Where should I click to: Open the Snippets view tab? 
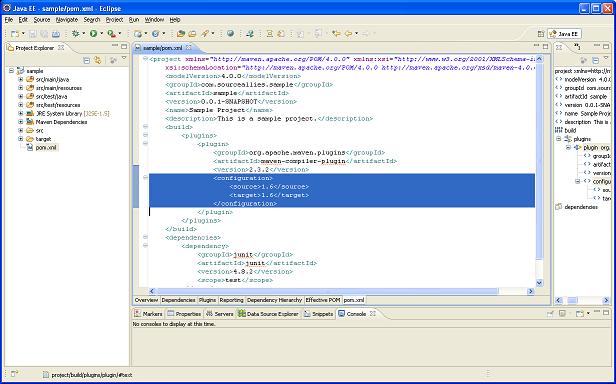pyautogui.click(x=319, y=314)
